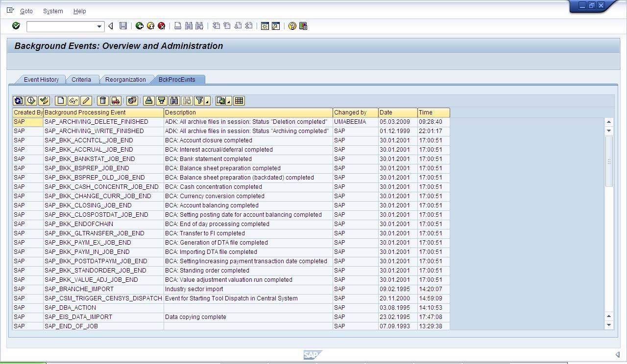Open the table layout settings grid icon
Image resolution: width=627 pixels, height=364 pixels.
239,101
